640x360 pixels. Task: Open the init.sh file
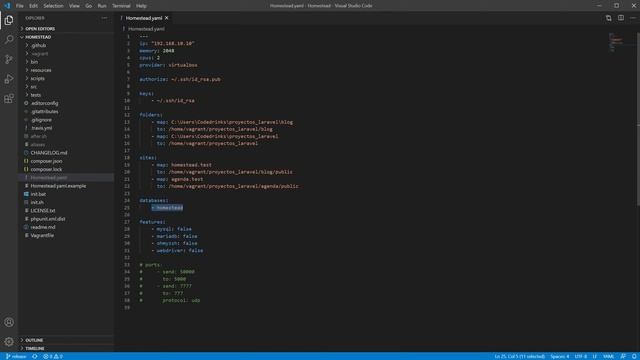click(x=37, y=202)
